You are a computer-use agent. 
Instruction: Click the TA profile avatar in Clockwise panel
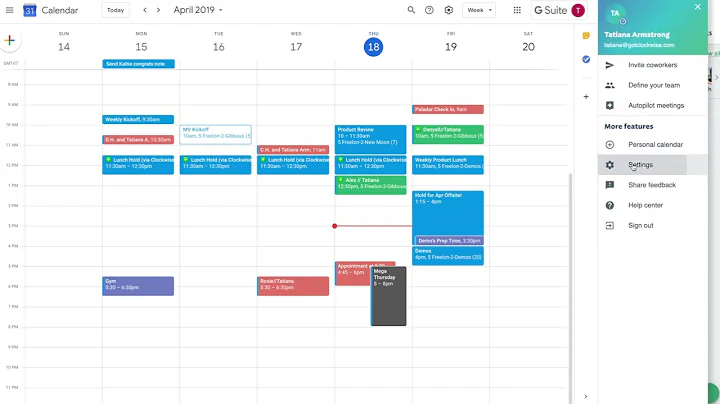point(615,13)
